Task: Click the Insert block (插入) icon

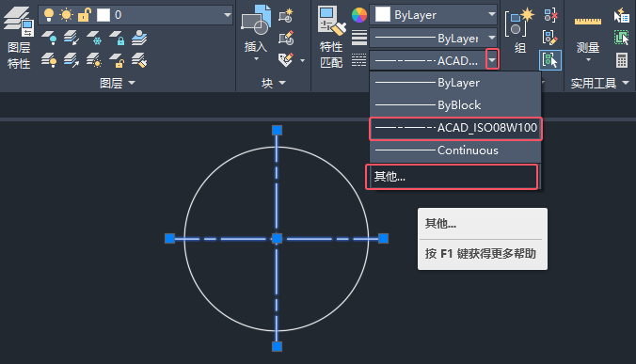Action: tap(256, 21)
